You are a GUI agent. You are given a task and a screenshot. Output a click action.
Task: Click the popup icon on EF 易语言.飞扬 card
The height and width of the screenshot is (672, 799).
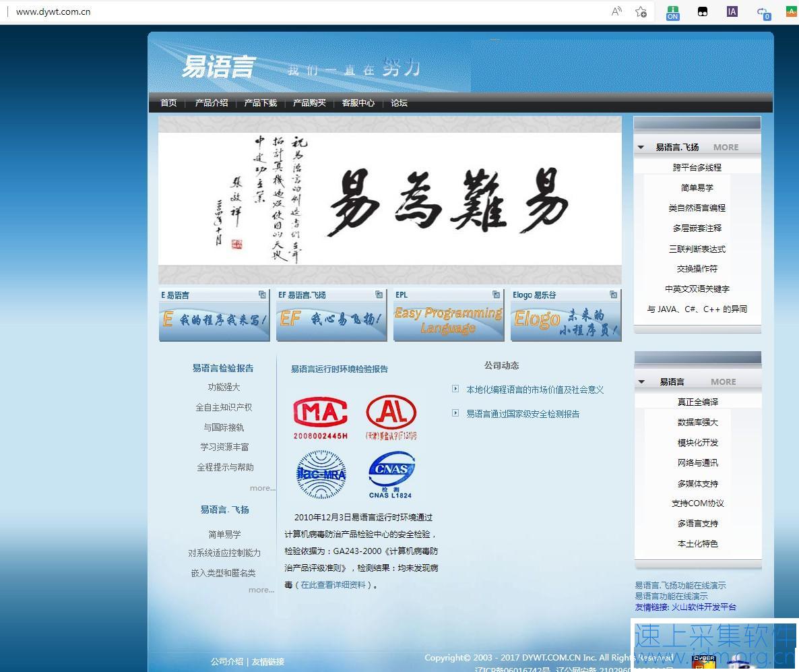point(379,294)
